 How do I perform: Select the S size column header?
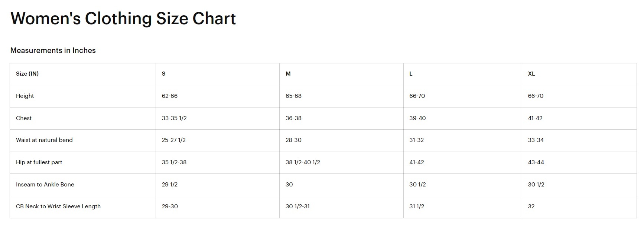pos(163,74)
